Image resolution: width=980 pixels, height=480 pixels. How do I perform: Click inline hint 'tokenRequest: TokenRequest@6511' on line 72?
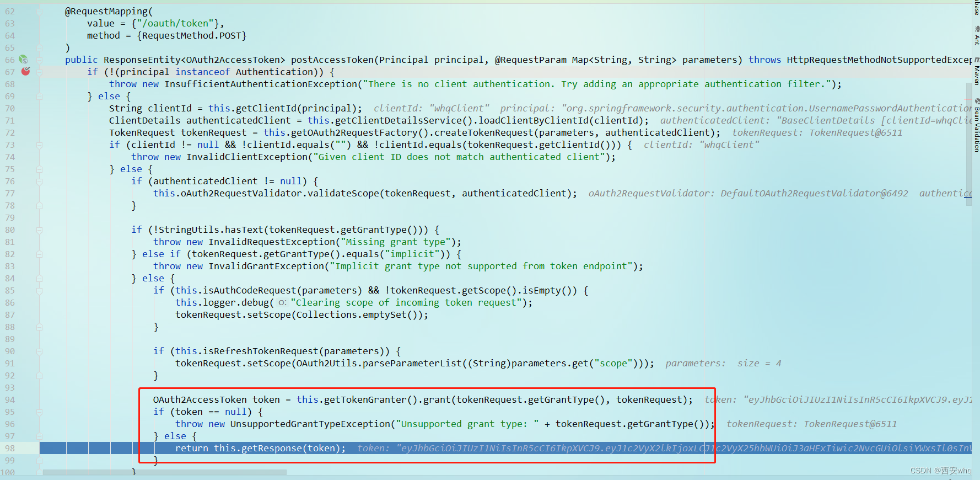(x=817, y=132)
